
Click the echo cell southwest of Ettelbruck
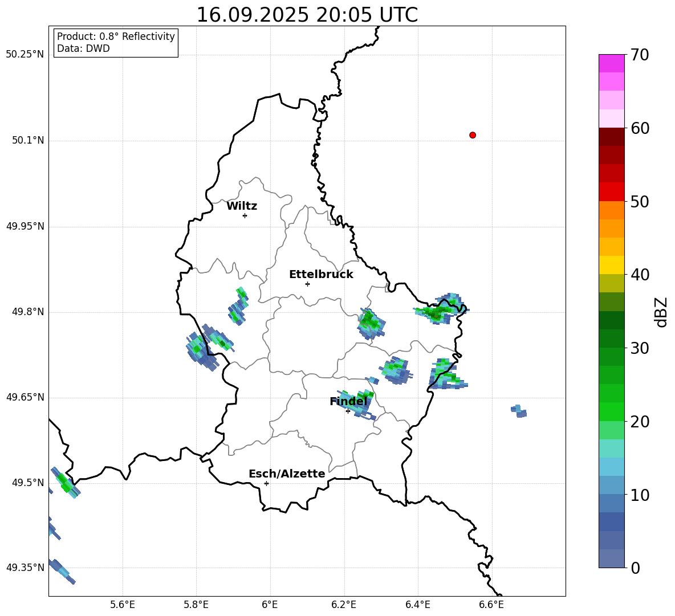[x=238, y=307]
